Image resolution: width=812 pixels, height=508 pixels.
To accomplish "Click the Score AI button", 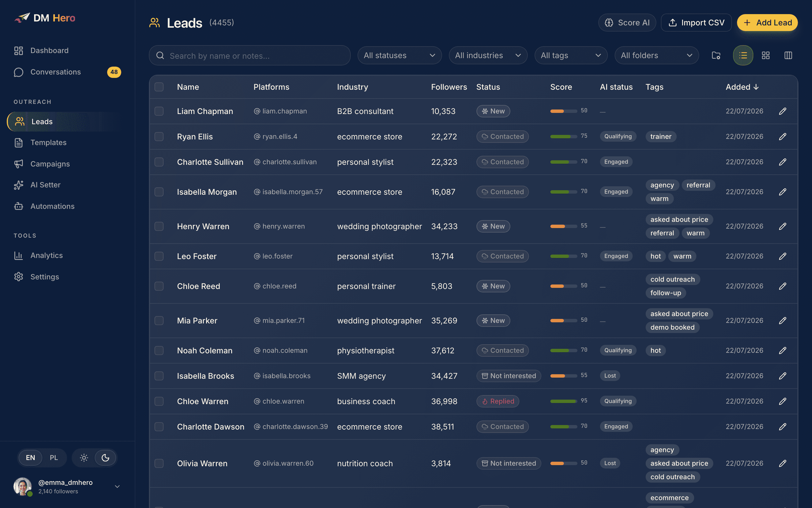I will (627, 23).
